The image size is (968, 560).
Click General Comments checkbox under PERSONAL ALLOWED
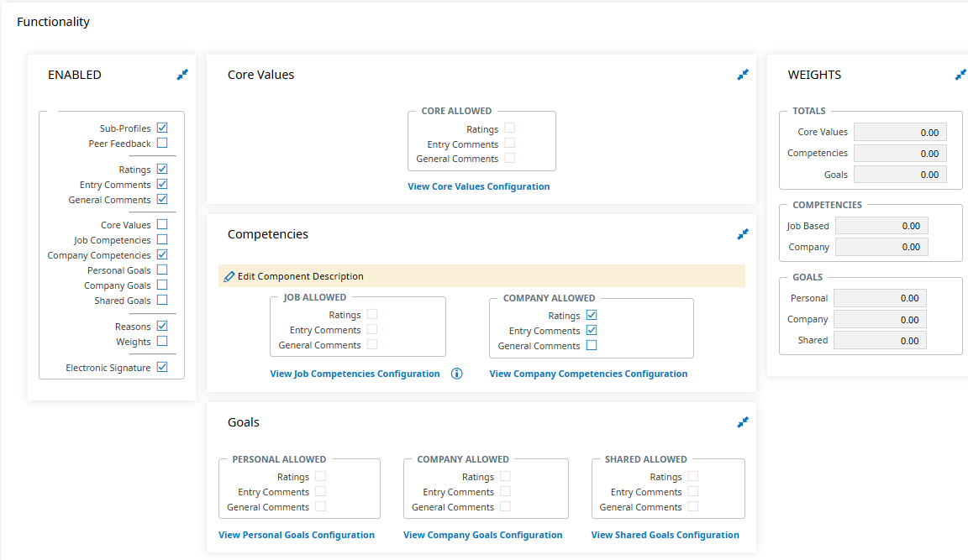point(320,506)
